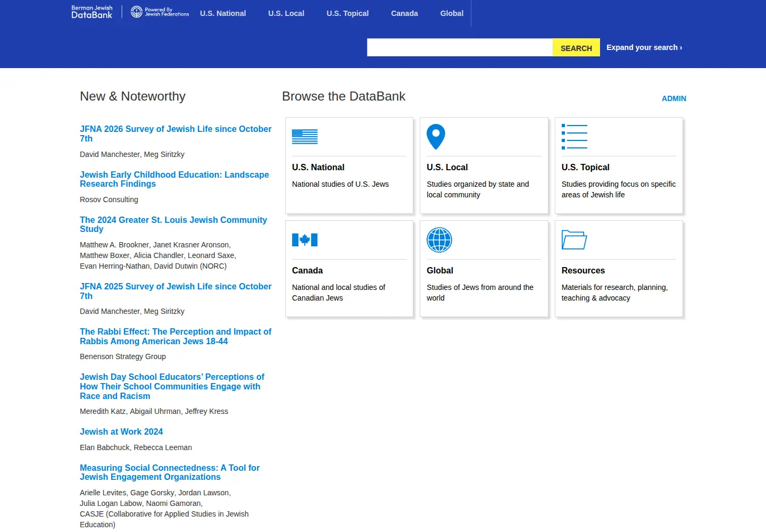This screenshot has width=766, height=532.
Task: Open the U.S. Topical menu item
Action: coord(347,13)
